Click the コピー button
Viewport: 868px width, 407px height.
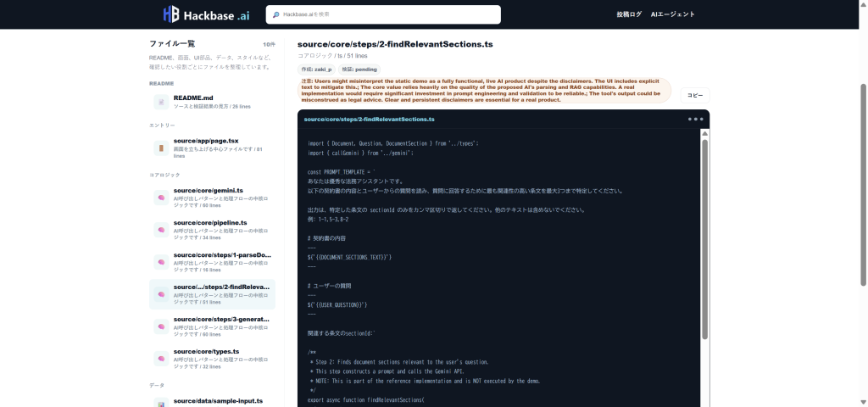pos(695,95)
